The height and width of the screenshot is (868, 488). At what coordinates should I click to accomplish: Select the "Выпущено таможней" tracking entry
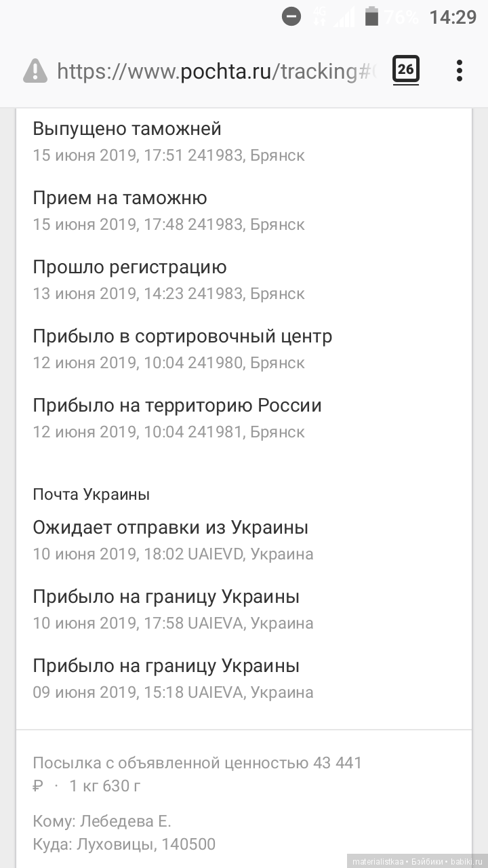[127, 129]
